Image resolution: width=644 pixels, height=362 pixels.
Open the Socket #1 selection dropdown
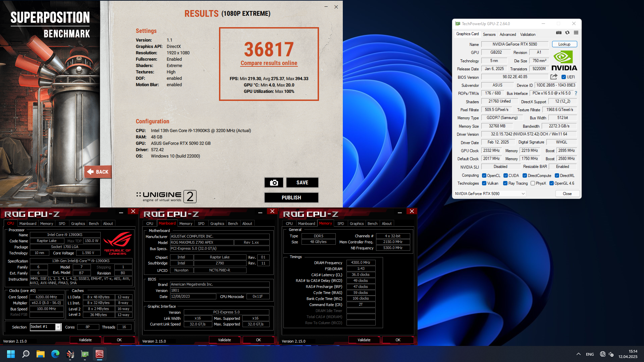pos(45,327)
